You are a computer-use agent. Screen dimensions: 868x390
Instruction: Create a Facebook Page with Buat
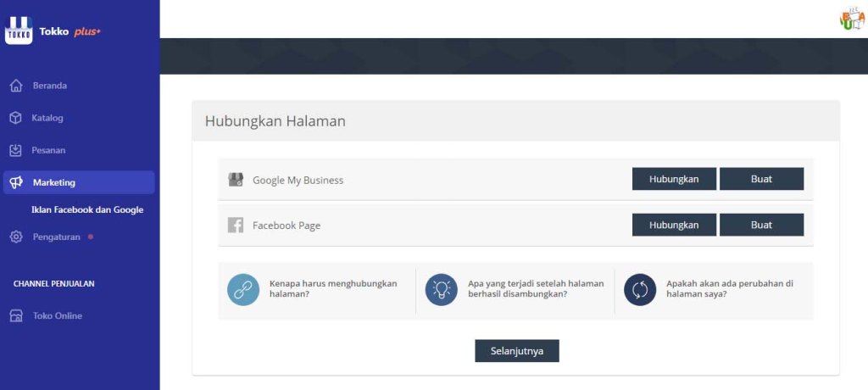pyautogui.click(x=761, y=225)
